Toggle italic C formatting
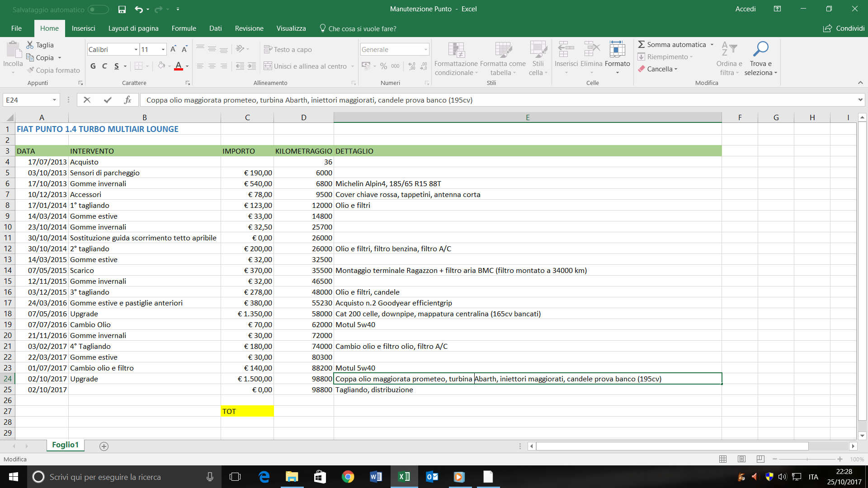 [104, 66]
